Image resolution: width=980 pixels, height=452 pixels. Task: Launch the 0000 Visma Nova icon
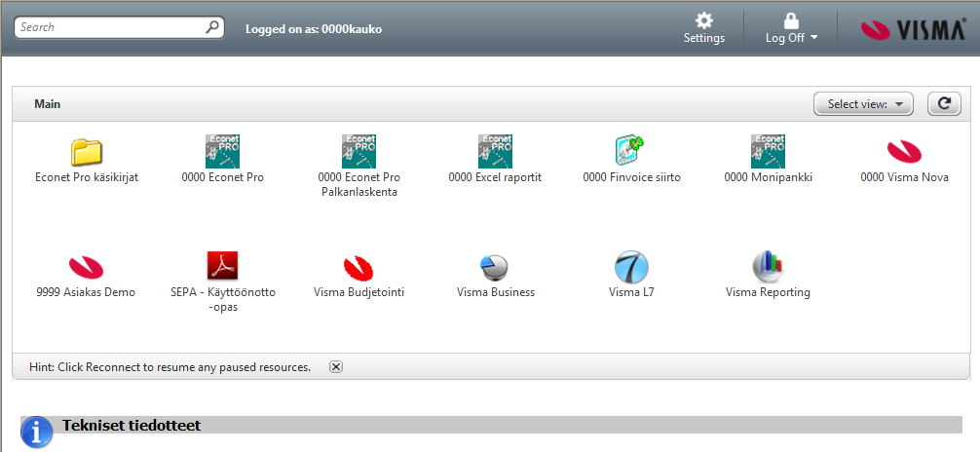point(904,151)
